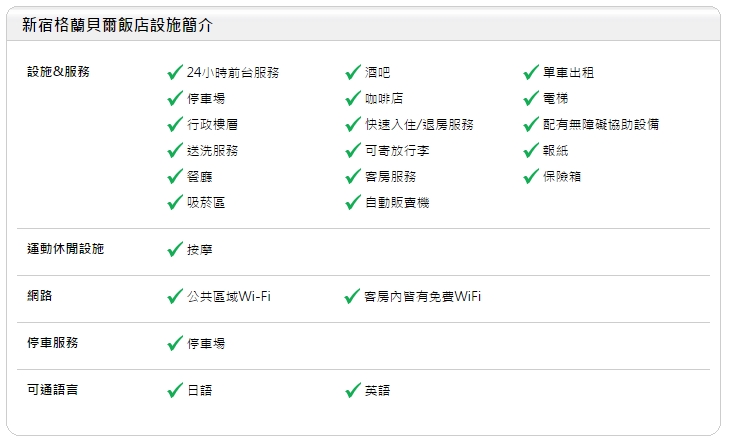The image size is (729, 444).
Task: Click the checkmark next to 日語
Action: [176, 390]
